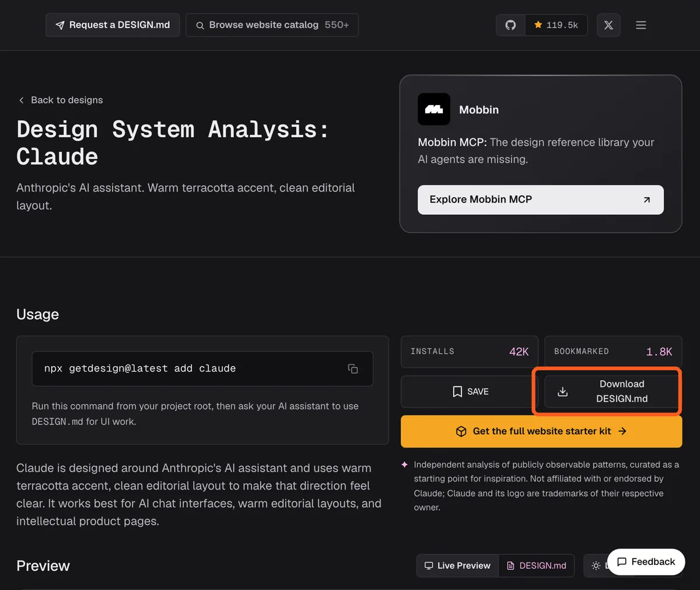Open the hamburger menu icon
700x590 pixels.
641,25
